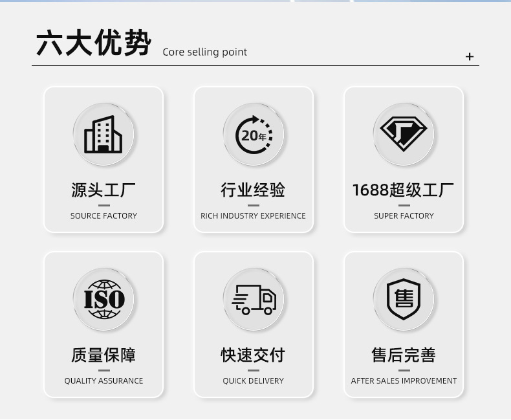Select the 售后完善 heading text
511x420 pixels.
click(x=404, y=355)
